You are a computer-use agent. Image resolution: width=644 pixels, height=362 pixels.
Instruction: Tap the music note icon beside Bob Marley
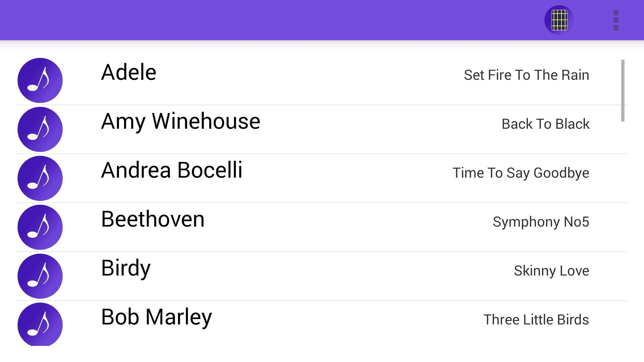pyautogui.click(x=40, y=324)
